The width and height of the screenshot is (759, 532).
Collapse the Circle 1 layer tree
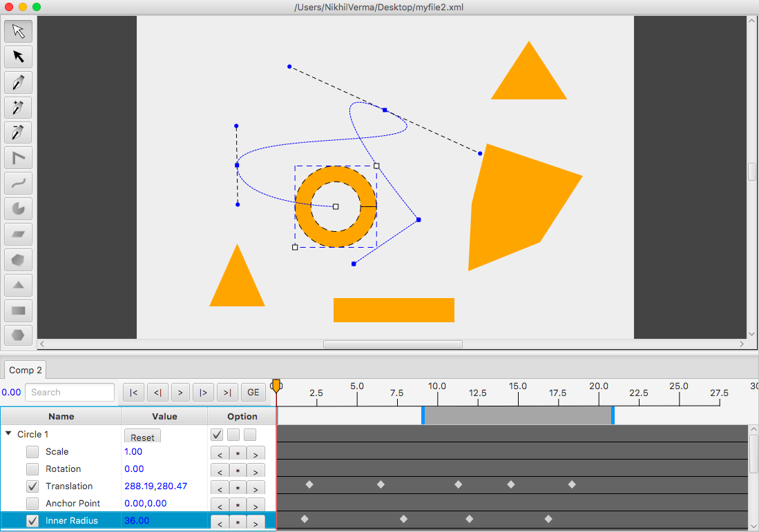(x=8, y=434)
